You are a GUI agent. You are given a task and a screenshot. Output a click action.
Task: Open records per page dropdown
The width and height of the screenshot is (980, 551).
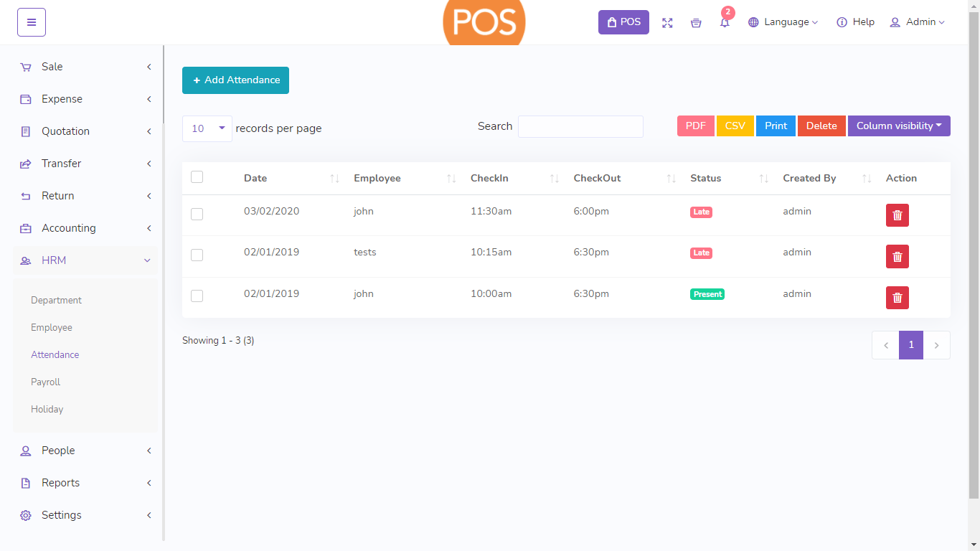point(207,128)
